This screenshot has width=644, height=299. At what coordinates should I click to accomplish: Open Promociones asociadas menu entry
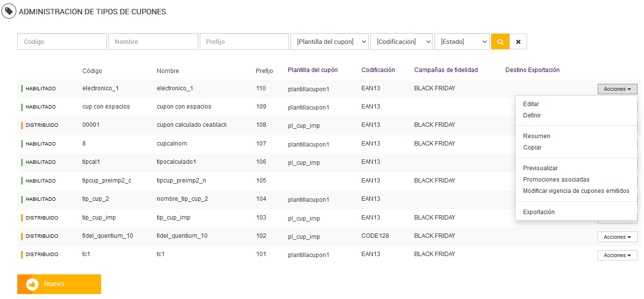click(556, 180)
